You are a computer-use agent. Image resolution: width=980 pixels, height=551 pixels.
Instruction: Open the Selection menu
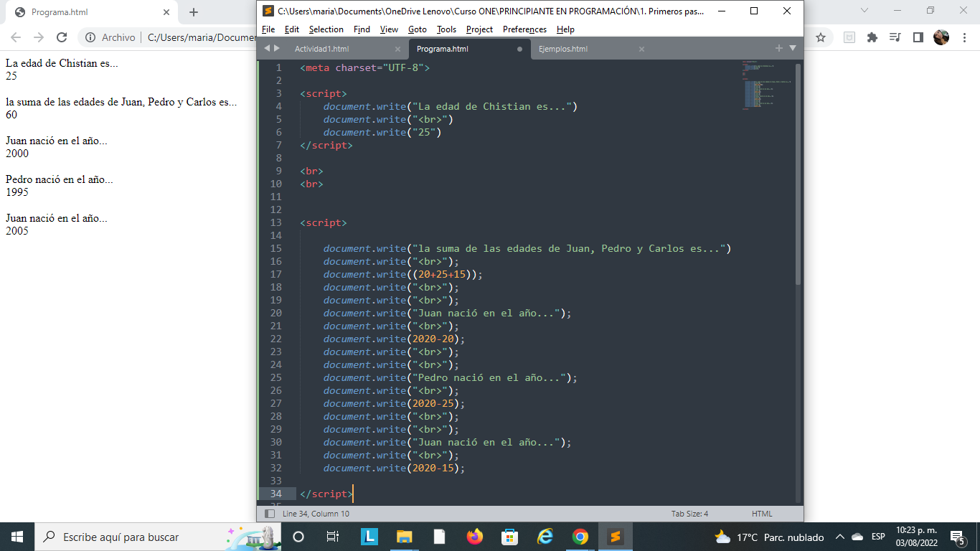(326, 29)
